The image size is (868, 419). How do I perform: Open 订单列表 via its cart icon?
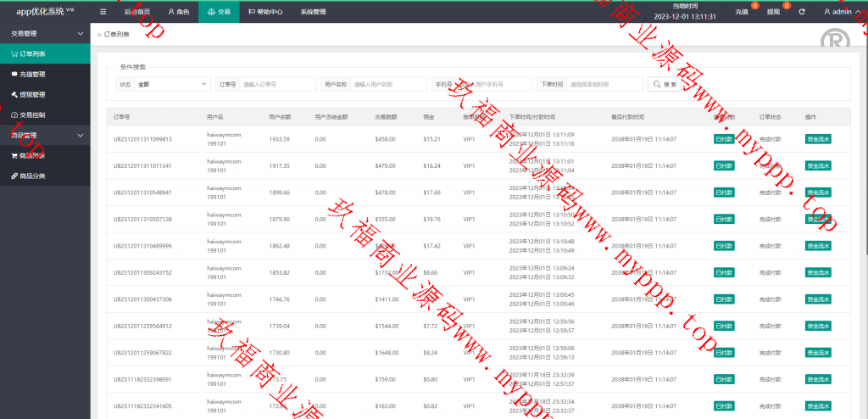pos(14,53)
